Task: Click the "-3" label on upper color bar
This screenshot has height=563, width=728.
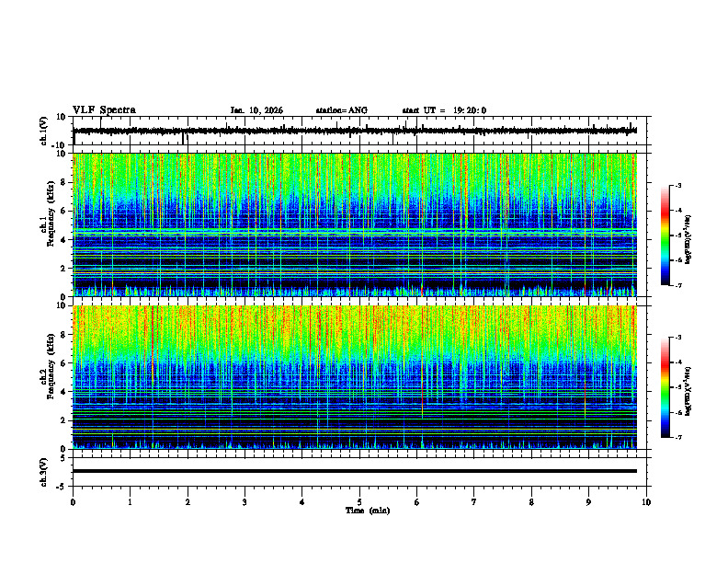Action: [677, 185]
